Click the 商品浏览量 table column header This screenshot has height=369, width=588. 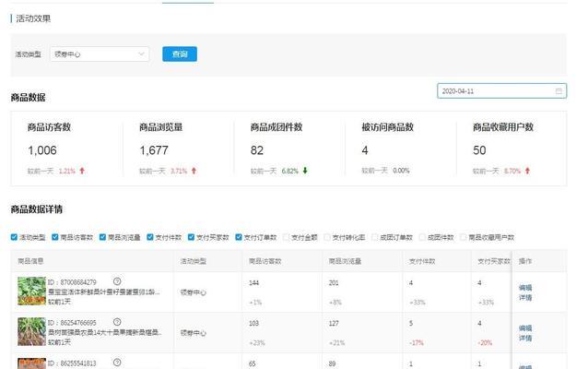coord(345,261)
